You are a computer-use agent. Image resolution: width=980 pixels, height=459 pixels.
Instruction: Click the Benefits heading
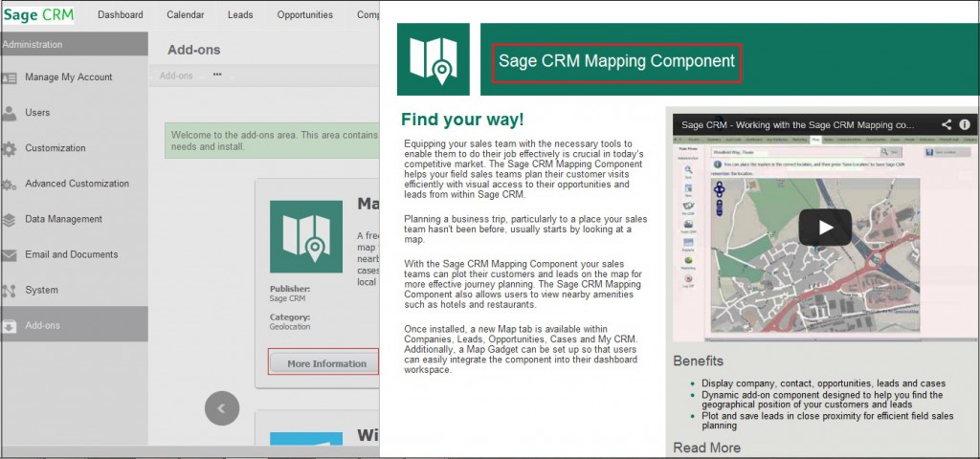coord(698,361)
